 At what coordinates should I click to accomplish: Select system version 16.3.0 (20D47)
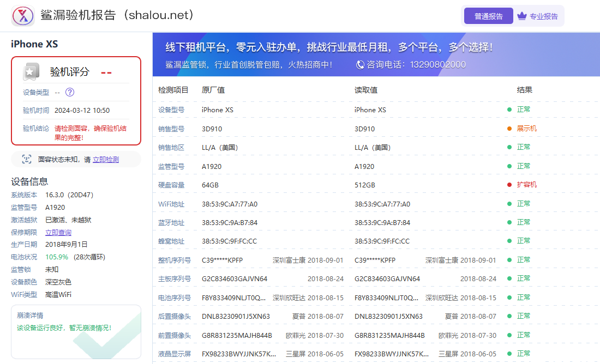[x=69, y=195]
